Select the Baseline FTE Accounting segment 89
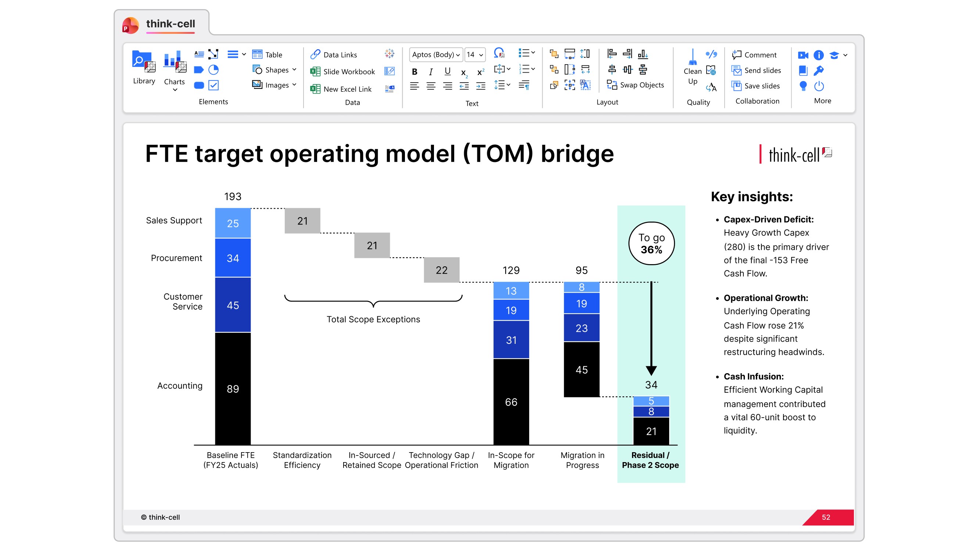This screenshot has width=980, height=551. click(233, 388)
